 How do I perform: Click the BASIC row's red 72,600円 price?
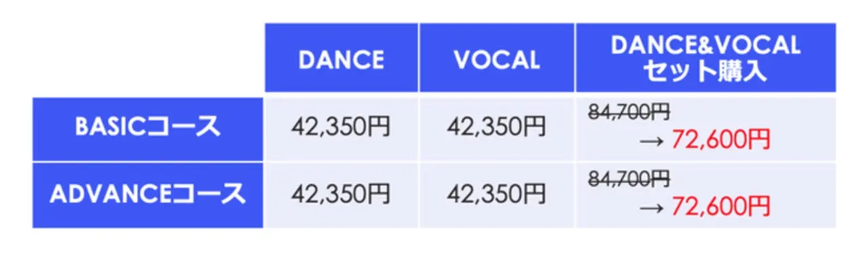tap(720, 140)
